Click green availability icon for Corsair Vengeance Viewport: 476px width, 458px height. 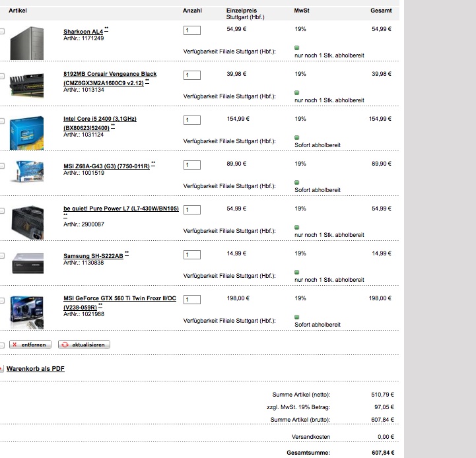[297, 92]
